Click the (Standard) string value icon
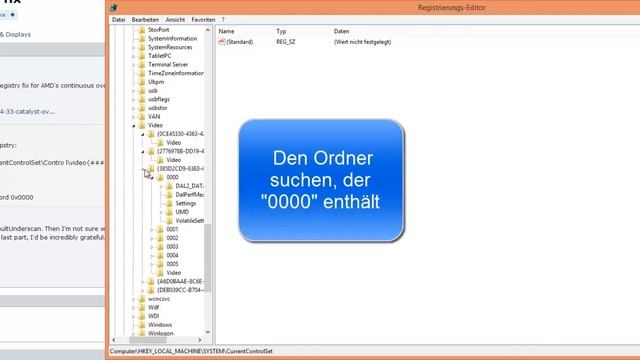 click(x=222, y=42)
